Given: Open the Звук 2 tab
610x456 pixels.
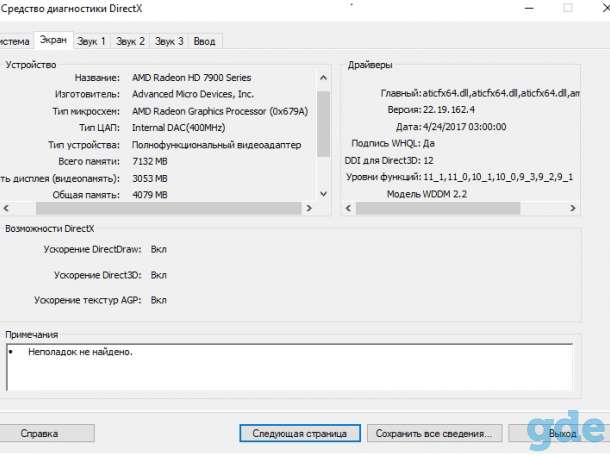Looking at the screenshot, I should point(130,41).
